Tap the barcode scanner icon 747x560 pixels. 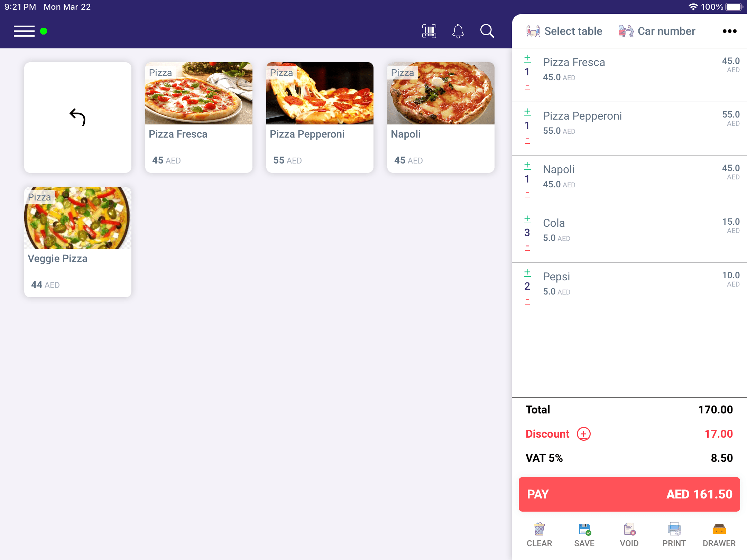[429, 31]
